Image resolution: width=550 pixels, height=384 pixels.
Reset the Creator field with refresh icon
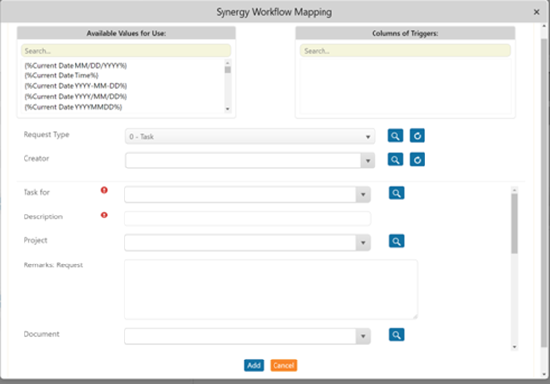pos(417,160)
